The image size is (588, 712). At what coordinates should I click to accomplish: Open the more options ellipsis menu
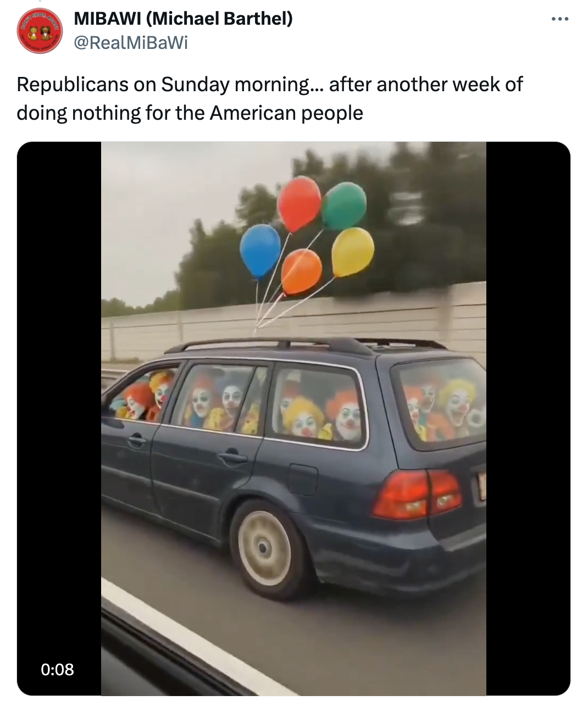[x=559, y=19]
